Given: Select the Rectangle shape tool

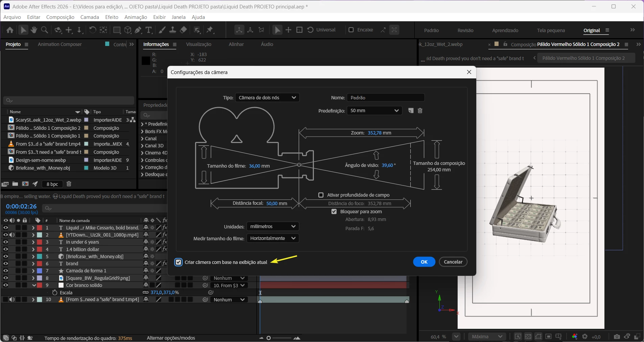Looking at the screenshot, I should coord(117,30).
